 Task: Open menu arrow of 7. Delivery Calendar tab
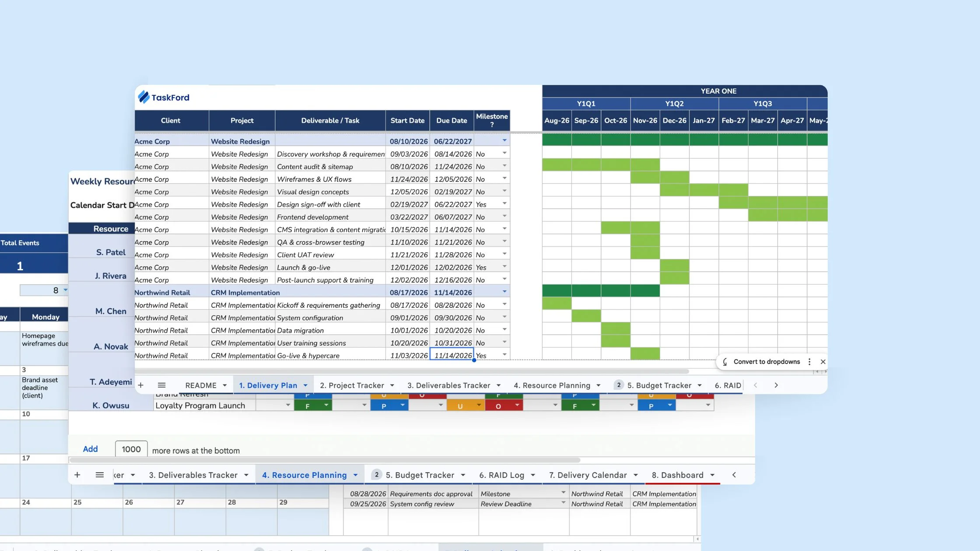(x=636, y=475)
